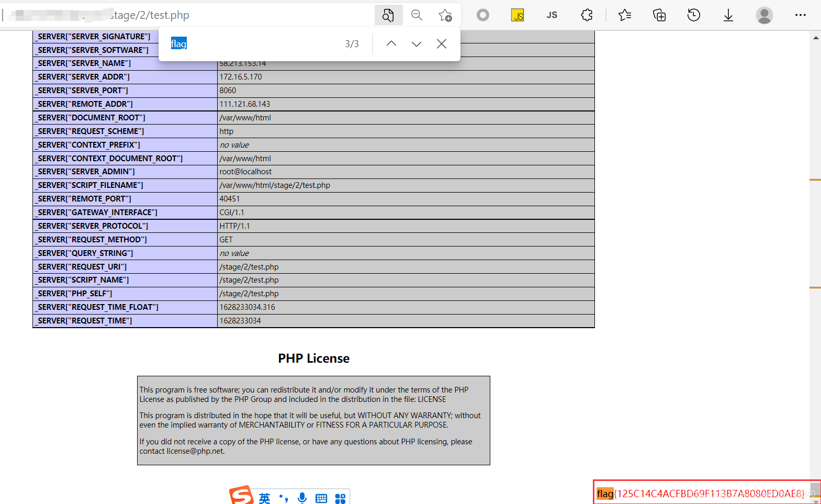Image resolution: width=821 pixels, height=504 pixels.
Task: Click the _SERVER["QUERY_STRING"] cell
Action: (x=125, y=253)
